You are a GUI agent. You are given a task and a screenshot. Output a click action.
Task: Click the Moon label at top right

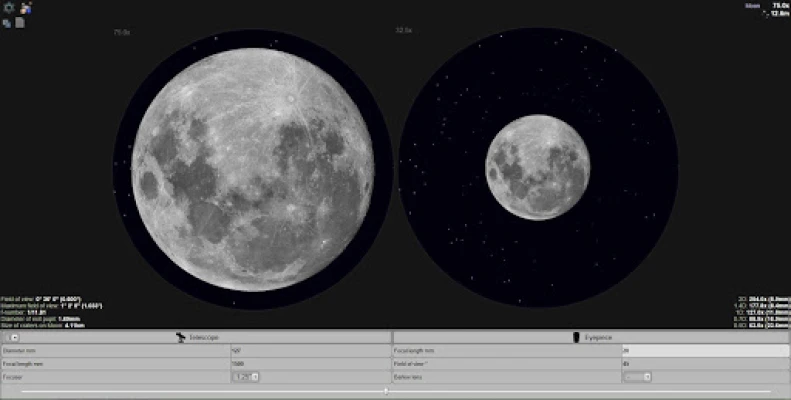point(752,6)
